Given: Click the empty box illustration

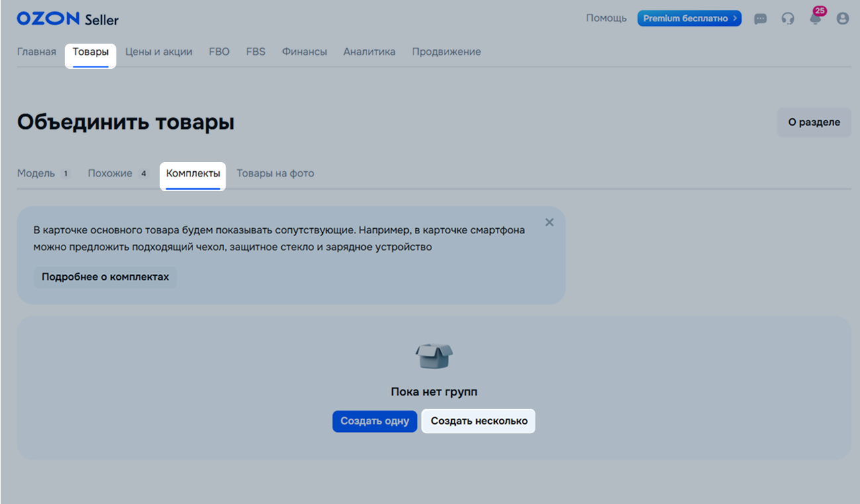Looking at the screenshot, I should [434, 357].
